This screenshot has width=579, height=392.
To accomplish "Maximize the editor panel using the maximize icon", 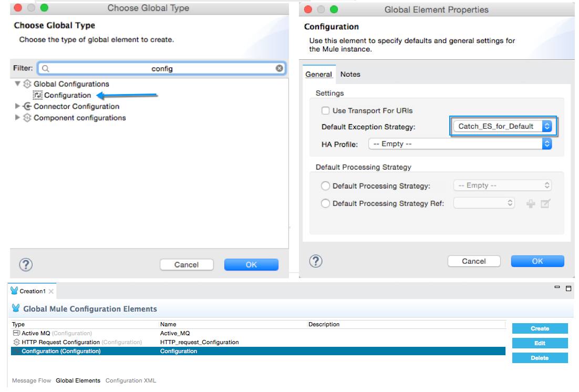I will click(x=568, y=288).
